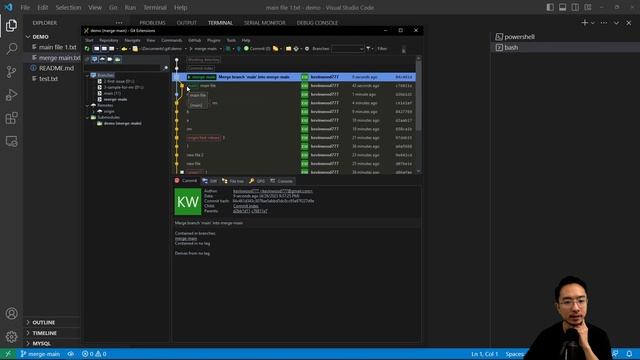Click the repository folder icon in Git Extensions toolbar

tap(135, 49)
